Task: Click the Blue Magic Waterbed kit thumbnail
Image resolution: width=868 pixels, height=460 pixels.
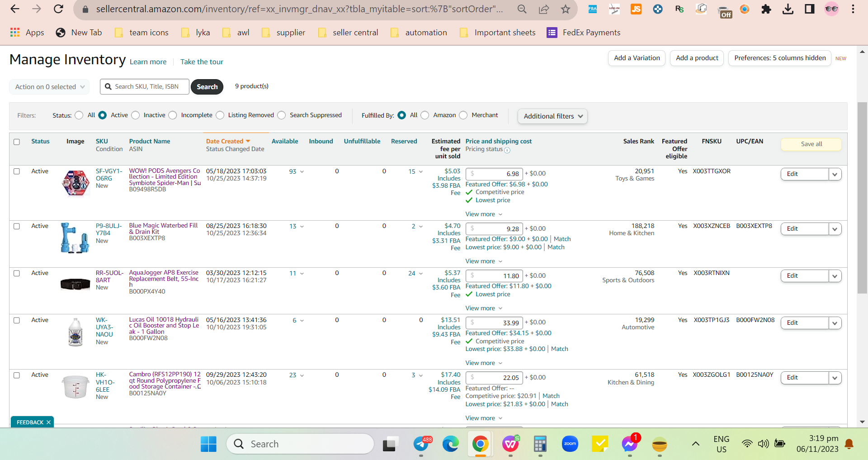Action: (75, 237)
